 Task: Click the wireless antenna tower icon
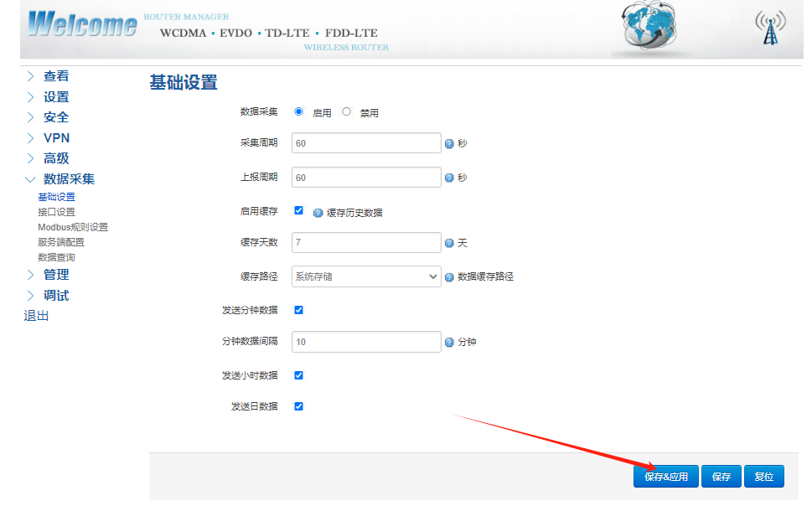[x=771, y=28]
